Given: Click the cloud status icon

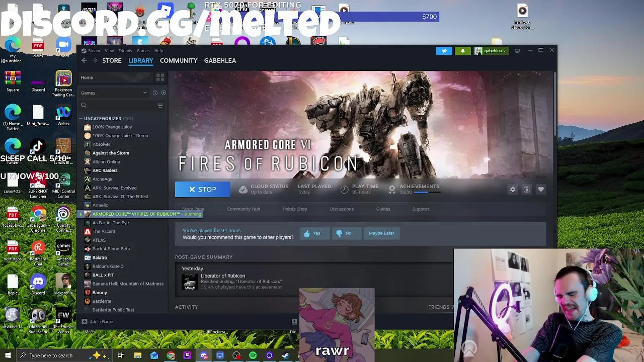Looking at the screenshot, I should 243,190.
